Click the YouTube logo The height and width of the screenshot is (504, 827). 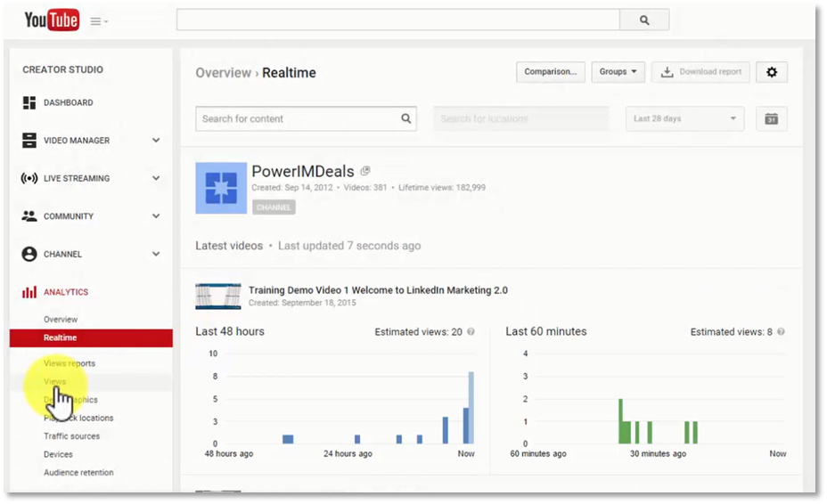[x=52, y=20]
